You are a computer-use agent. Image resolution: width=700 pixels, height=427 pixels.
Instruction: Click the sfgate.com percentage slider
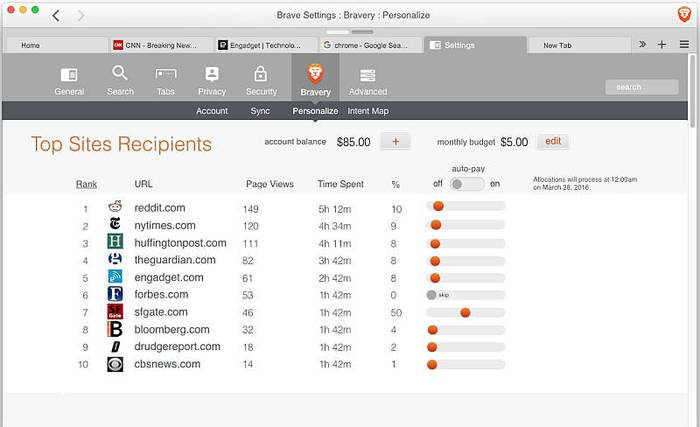pos(465,313)
